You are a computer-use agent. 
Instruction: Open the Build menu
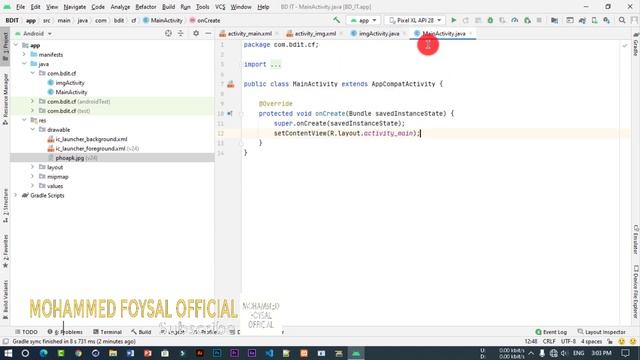168,7
